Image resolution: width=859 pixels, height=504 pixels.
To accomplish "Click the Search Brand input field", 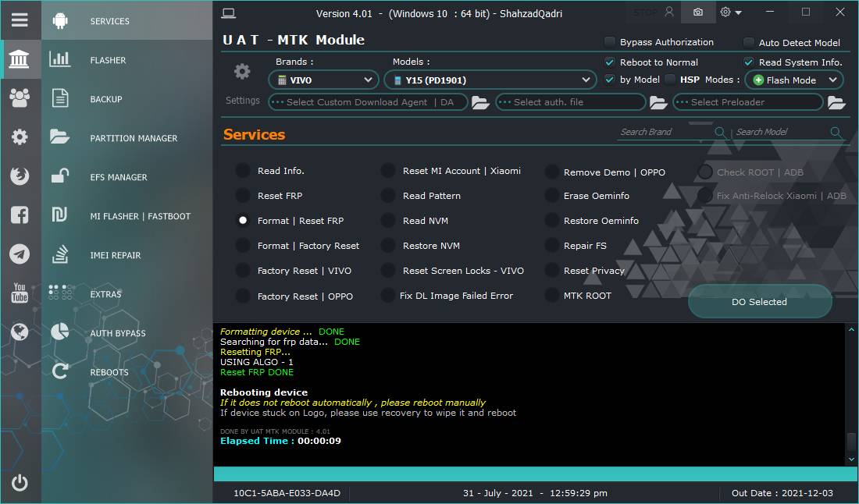I will [664, 132].
